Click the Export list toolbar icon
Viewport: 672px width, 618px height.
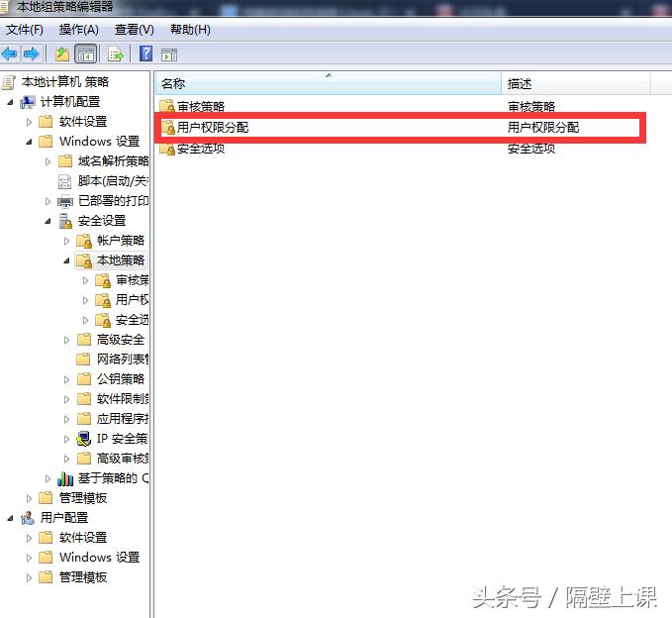click(116, 54)
